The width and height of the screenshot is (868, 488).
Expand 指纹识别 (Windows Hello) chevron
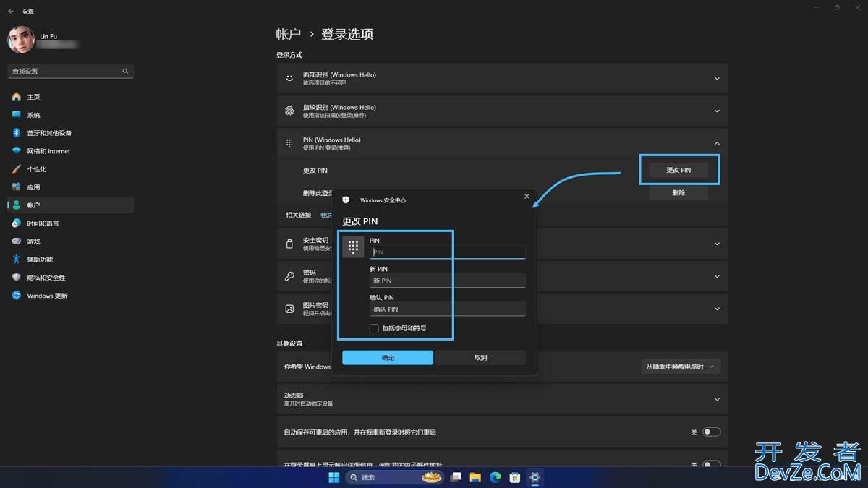(x=717, y=111)
